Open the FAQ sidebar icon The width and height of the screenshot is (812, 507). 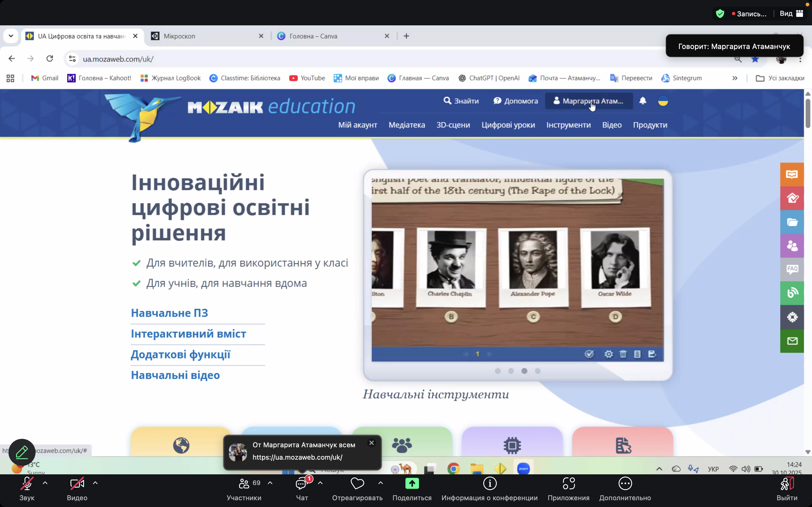pos(792,269)
